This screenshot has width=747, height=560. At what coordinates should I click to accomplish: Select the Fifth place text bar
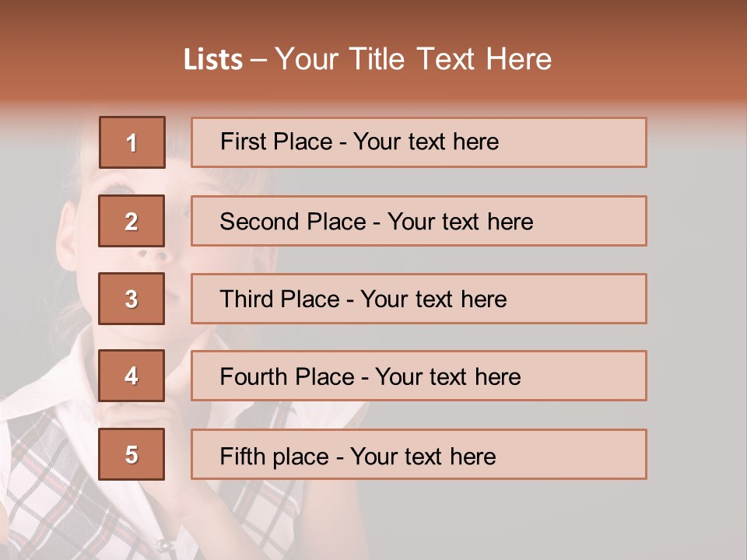point(419,454)
